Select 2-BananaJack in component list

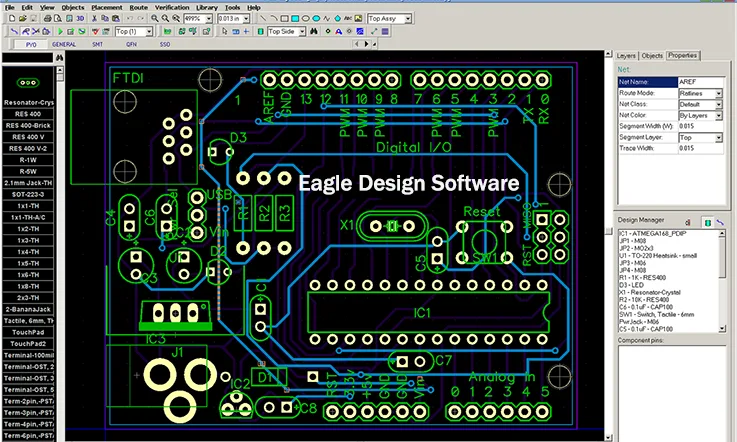(28, 309)
